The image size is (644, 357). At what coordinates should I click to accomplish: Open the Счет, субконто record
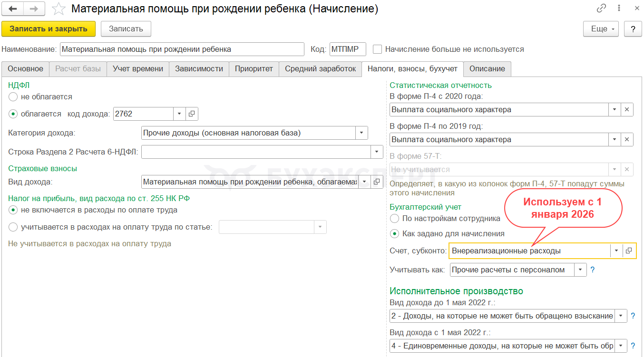tap(629, 251)
